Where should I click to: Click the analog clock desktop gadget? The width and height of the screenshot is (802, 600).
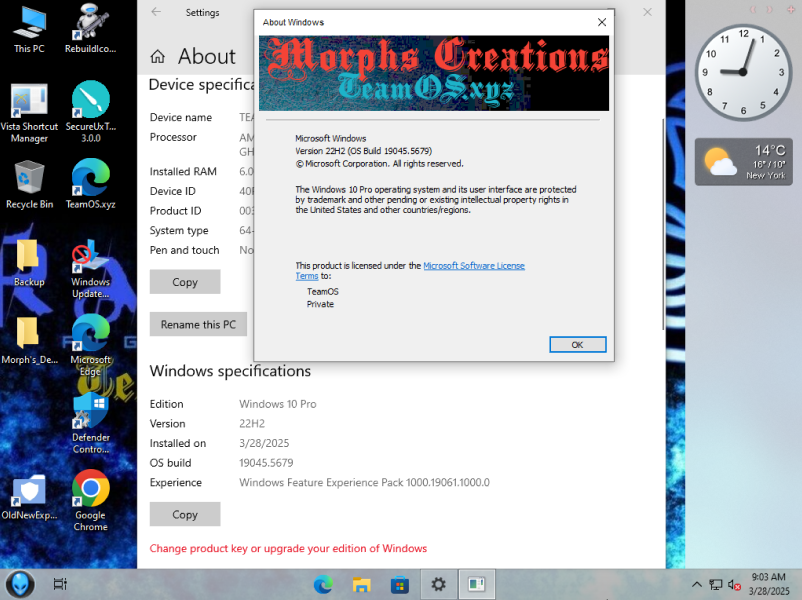pos(743,72)
